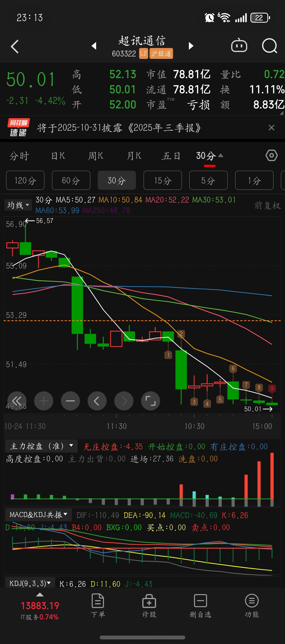
Task: Tap IT服务 0.74% sector label
Action: [x=39, y=617]
